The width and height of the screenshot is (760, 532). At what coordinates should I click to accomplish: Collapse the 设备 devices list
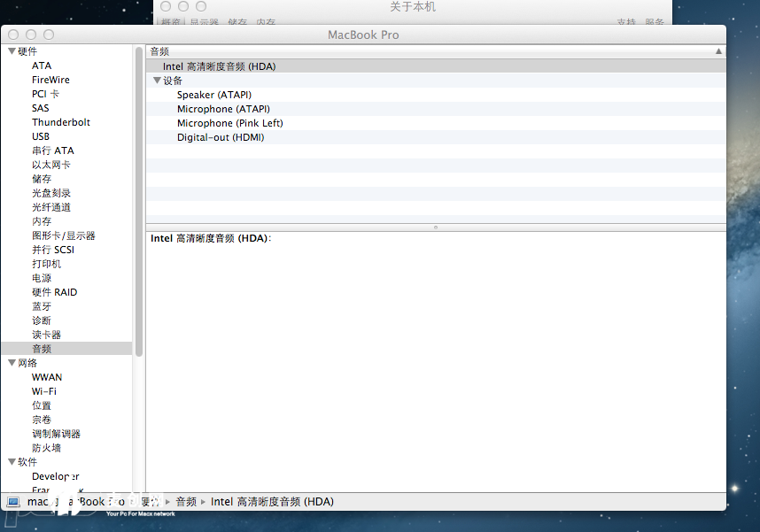(157, 81)
